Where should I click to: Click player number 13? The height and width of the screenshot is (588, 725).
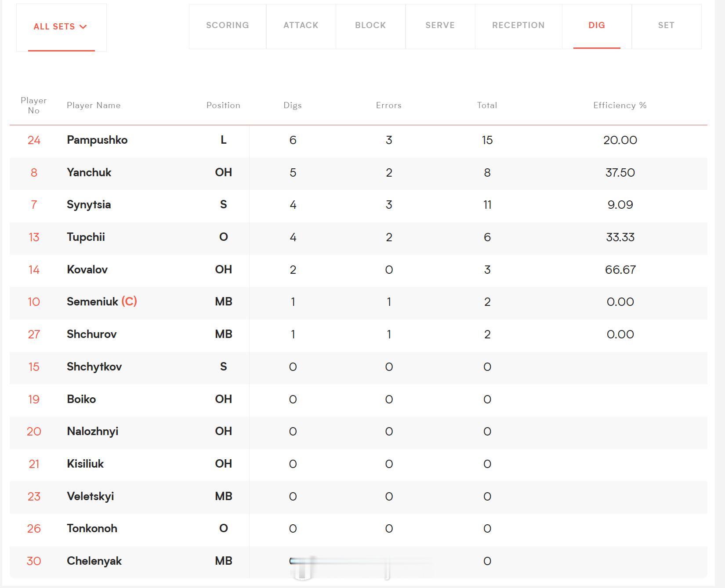pos(34,237)
